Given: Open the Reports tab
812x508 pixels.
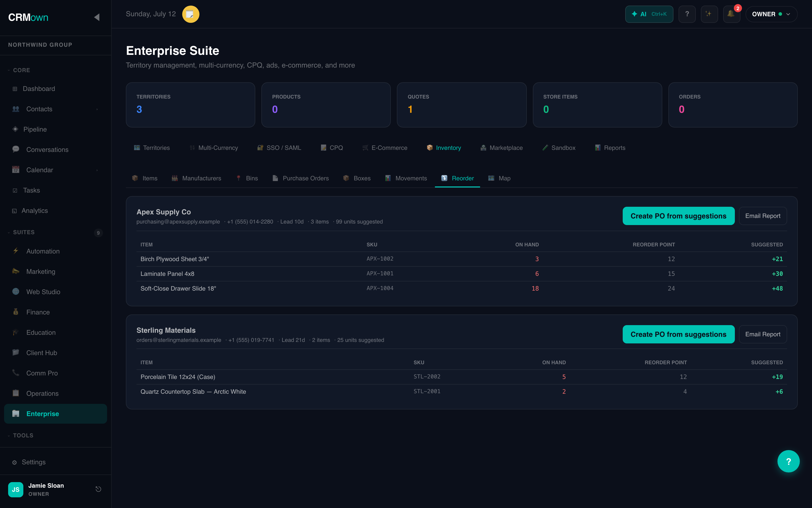Looking at the screenshot, I should 610,148.
